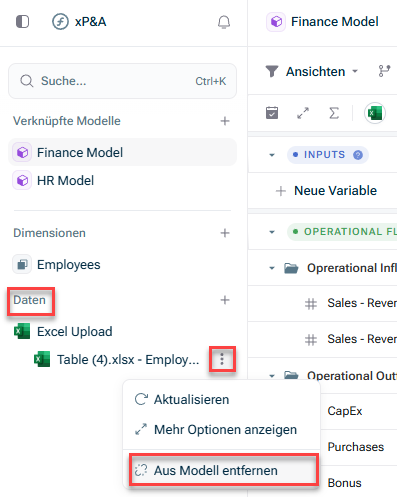The image size is (397, 497).
Task: Collapse the OPERATIONAL FL section arrow
Action: coord(272,232)
